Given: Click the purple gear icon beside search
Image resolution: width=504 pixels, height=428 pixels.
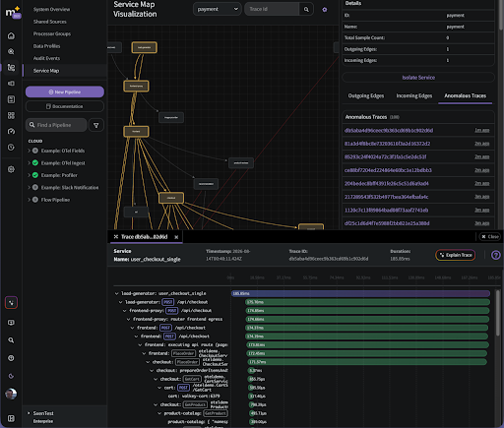Looking at the screenshot, I should point(325,10).
